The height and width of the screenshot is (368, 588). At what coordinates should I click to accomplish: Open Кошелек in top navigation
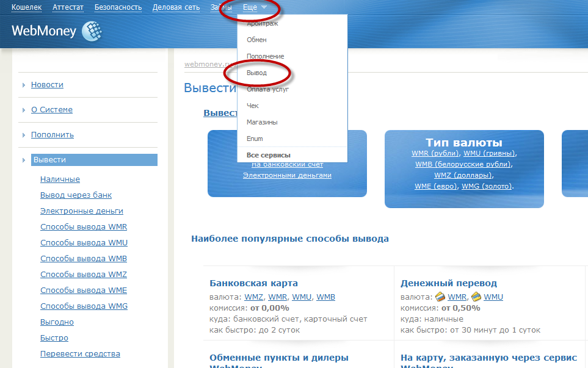tap(27, 7)
